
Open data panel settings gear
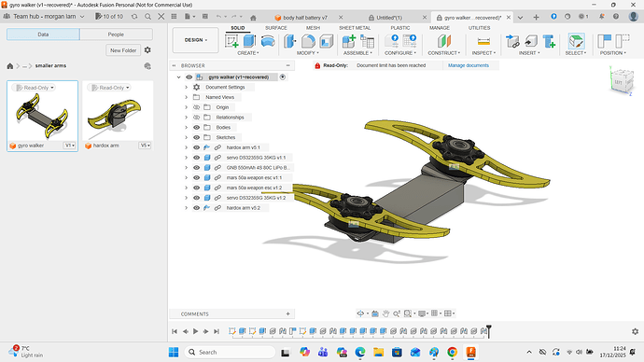point(147,50)
